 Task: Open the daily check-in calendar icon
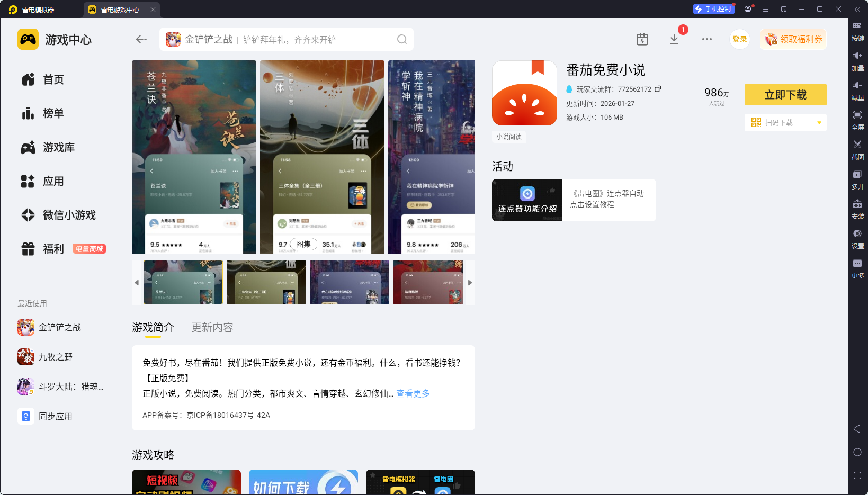pos(642,39)
